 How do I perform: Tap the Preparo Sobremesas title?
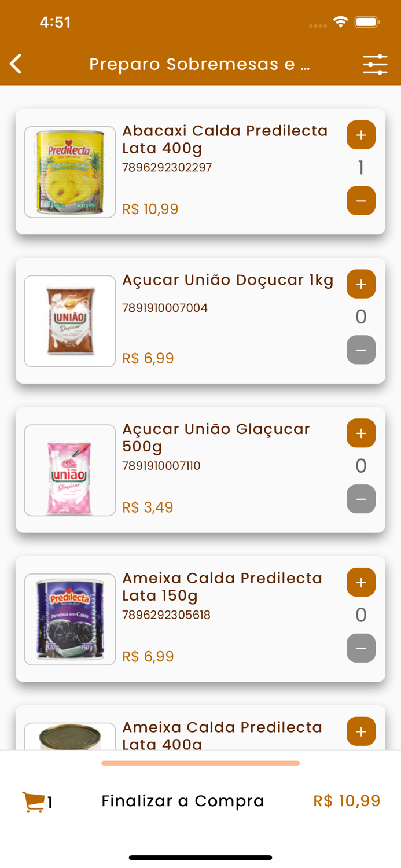200,64
